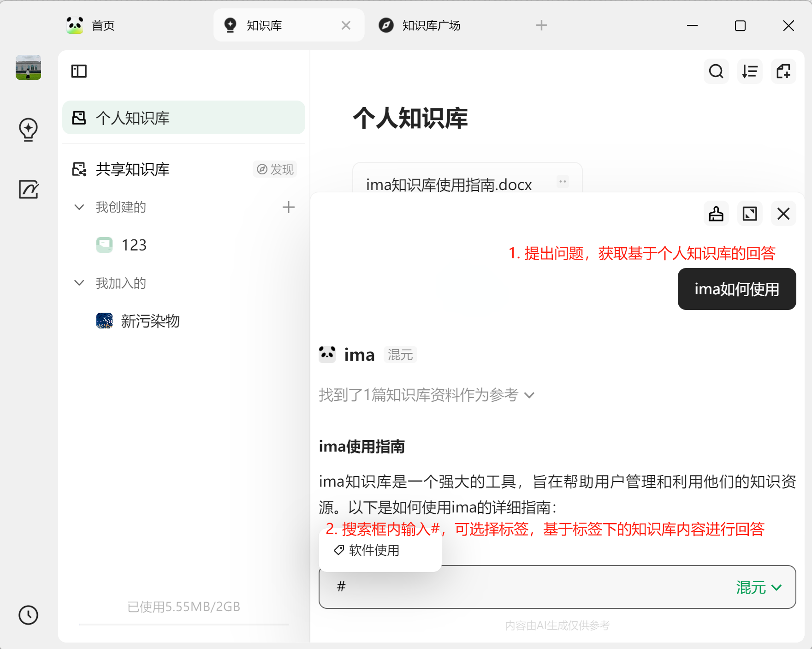
Task: Select the 软件使用 tag suggestion
Action: click(x=373, y=550)
